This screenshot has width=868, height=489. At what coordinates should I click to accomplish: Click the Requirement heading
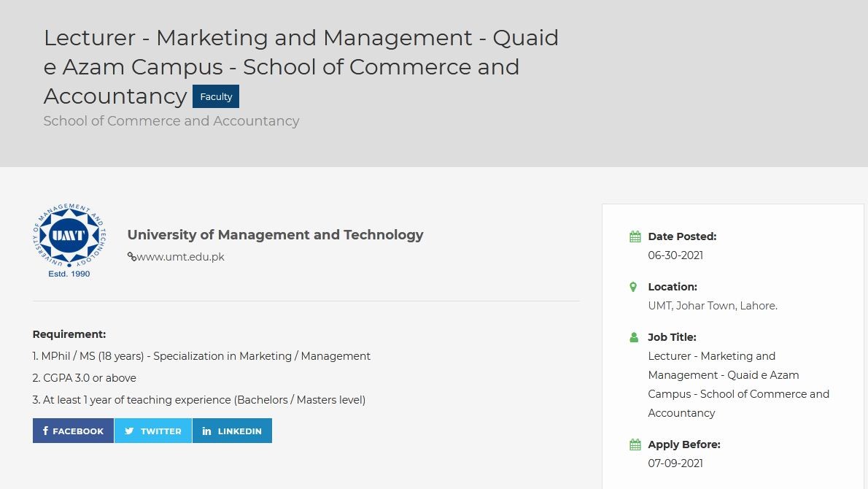click(69, 334)
